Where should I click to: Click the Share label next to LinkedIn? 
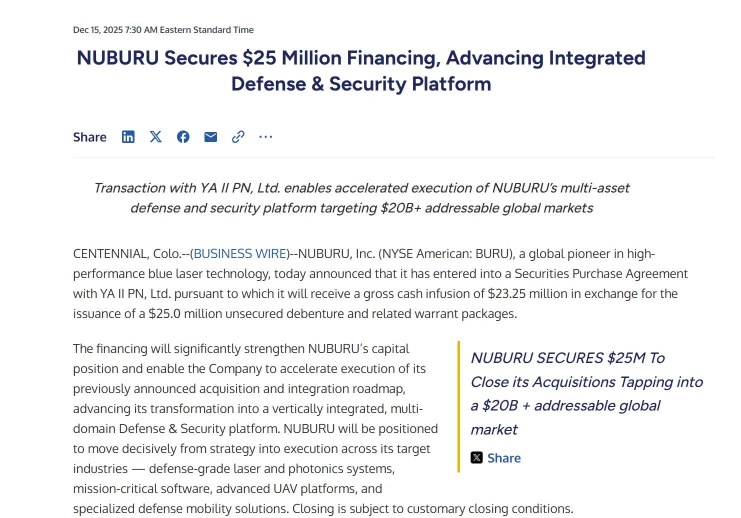(90, 137)
